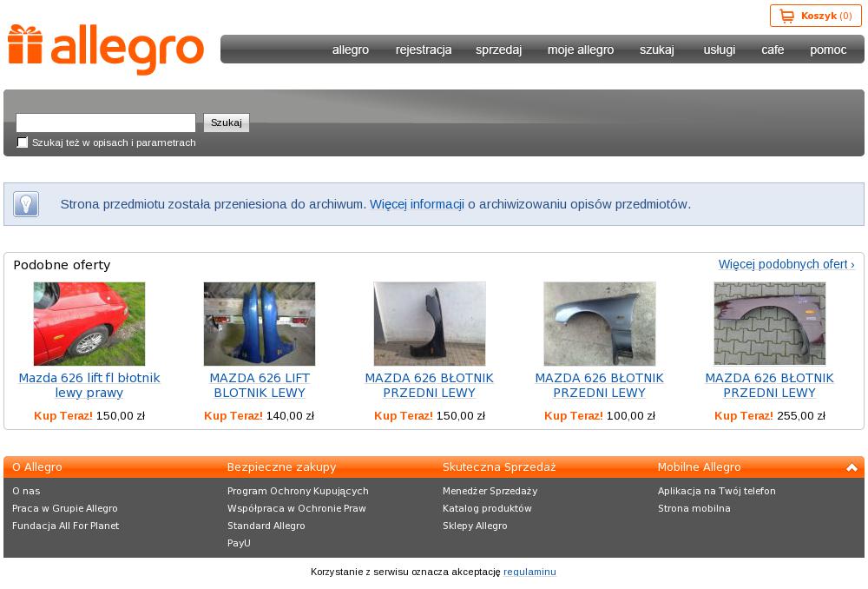Screen dimensions: 868x589
Task: Click the 255,00 zł Kup Teraz price
Action: (x=769, y=415)
